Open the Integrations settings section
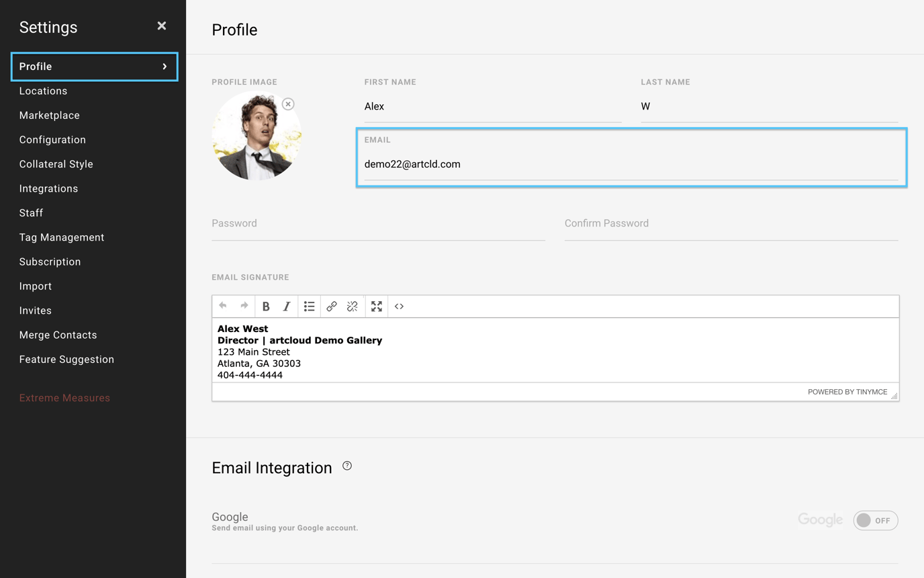This screenshot has height=578, width=924. click(48, 189)
